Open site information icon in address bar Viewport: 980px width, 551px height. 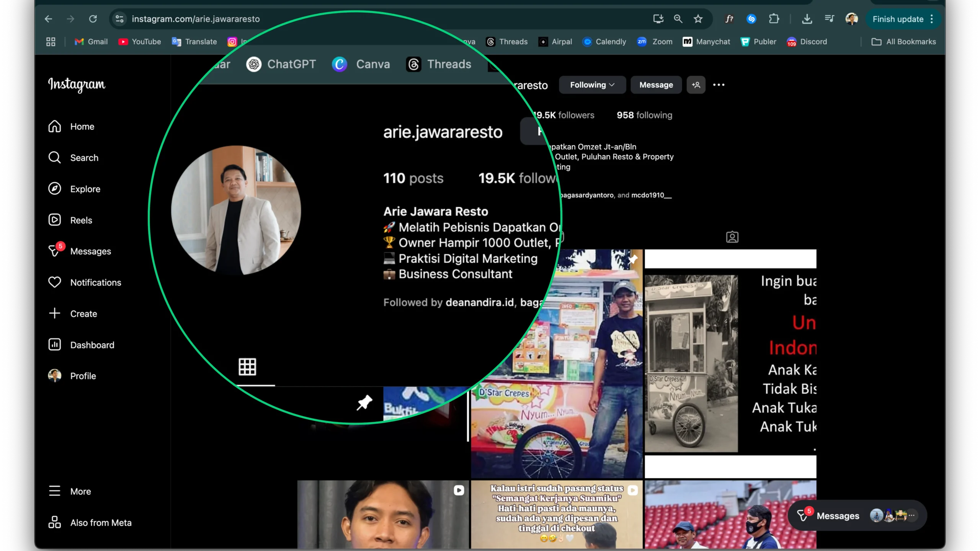(x=120, y=19)
